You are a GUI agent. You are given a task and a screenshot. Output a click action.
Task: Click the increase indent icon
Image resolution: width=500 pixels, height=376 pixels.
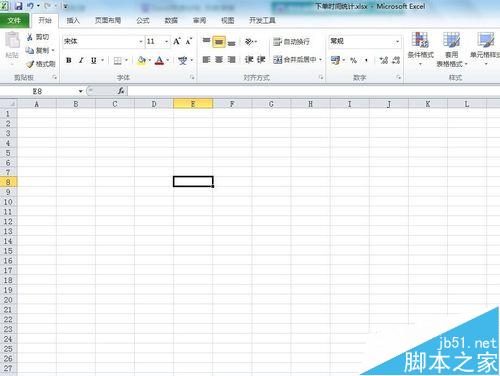pos(261,60)
